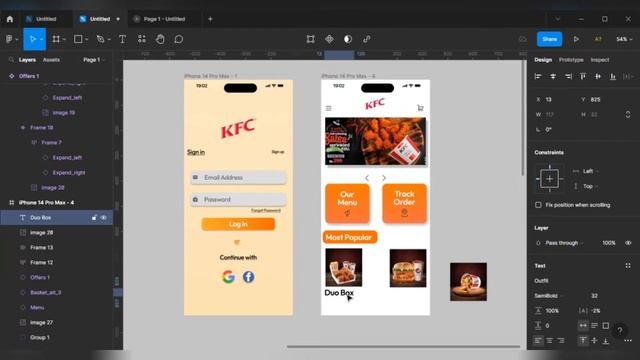Viewport: 640px width, 360px height.
Task: Expand Pen tool options chevron
Action: point(109,39)
